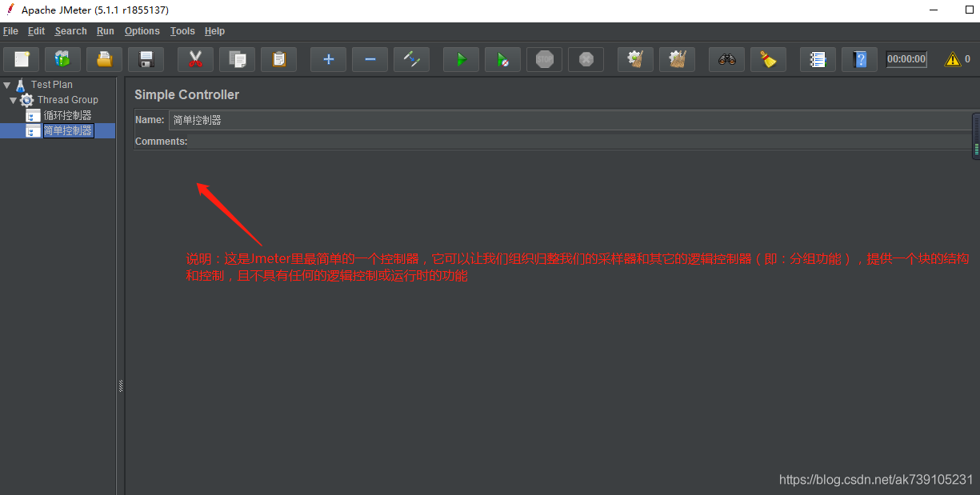Click the Stop test toolbar icon
The image size is (980, 495).
click(544, 59)
